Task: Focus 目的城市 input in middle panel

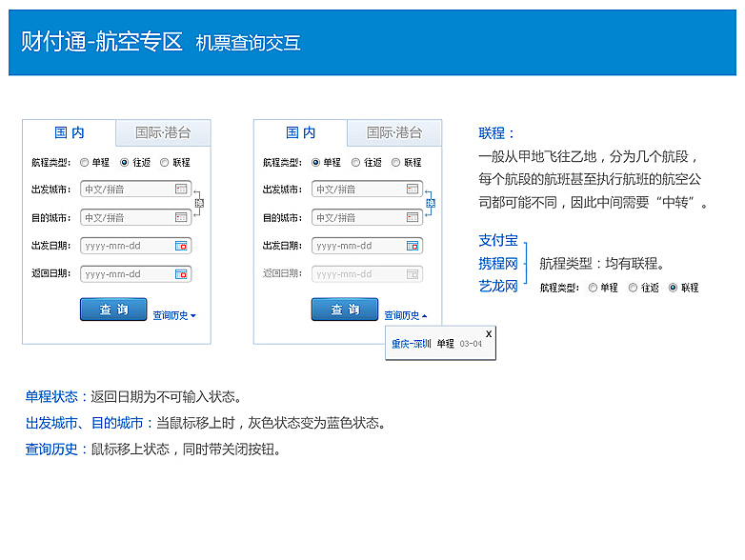Action: (x=368, y=217)
